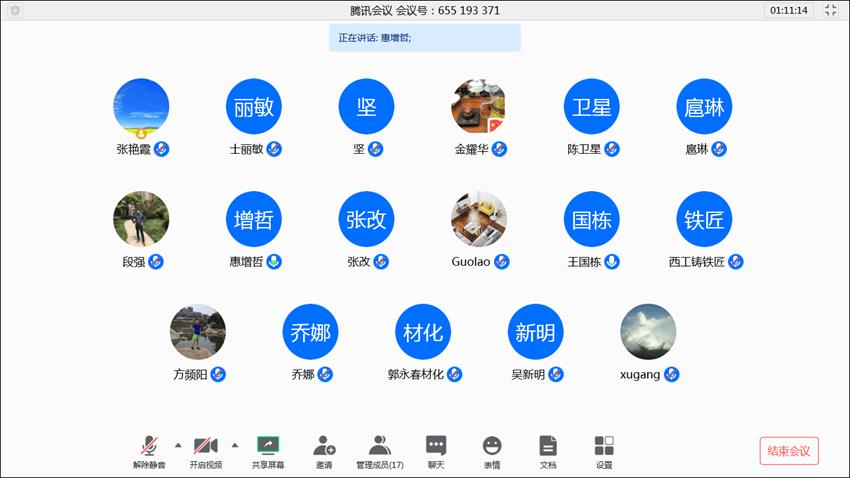Open the invite (邀请) participants icon

point(324,446)
